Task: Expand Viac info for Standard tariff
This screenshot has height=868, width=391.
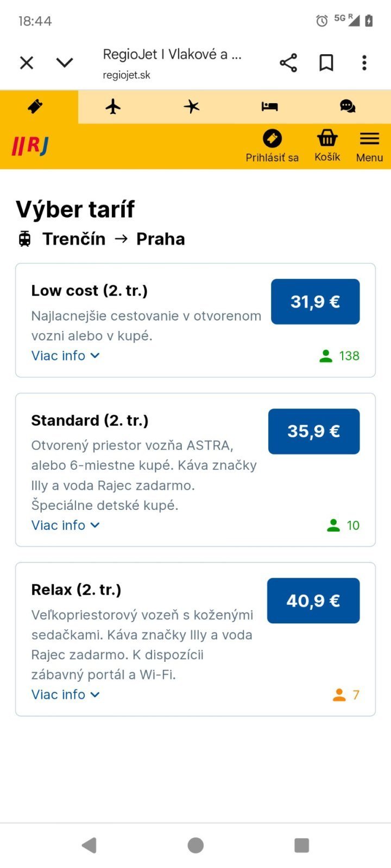Action: pyautogui.click(x=65, y=525)
